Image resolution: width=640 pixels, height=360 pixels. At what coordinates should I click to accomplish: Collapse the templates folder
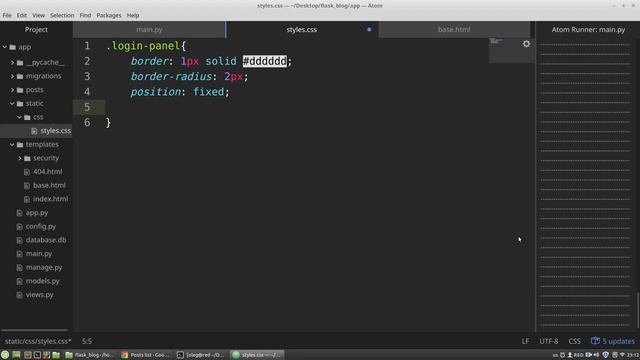point(12,144)
